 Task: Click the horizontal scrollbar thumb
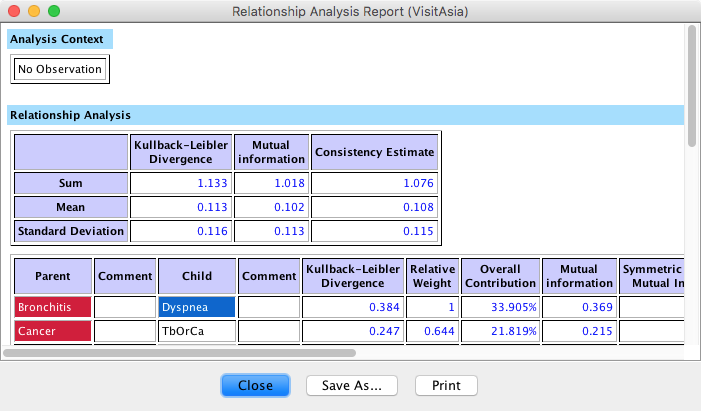pyautogui.click(x=180, y=352)
